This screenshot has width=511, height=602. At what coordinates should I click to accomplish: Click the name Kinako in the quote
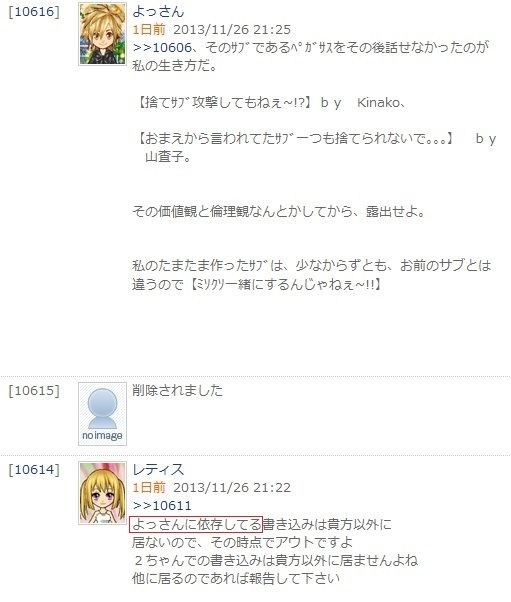point(379,103)
